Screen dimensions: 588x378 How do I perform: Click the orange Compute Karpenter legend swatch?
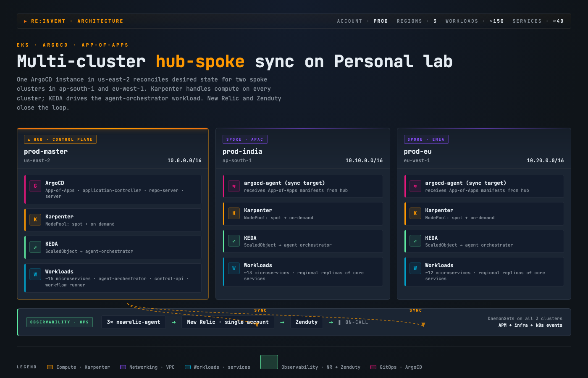[50, 367]
